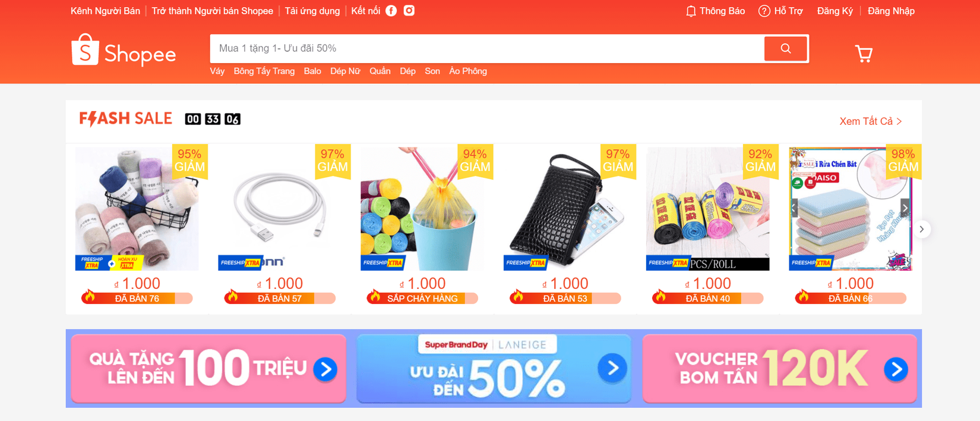The height and width of the screenshot is (421, 980).
Task: Click the Đăng Nhập link
Action: pyautogui.click(x=891, y=11)
